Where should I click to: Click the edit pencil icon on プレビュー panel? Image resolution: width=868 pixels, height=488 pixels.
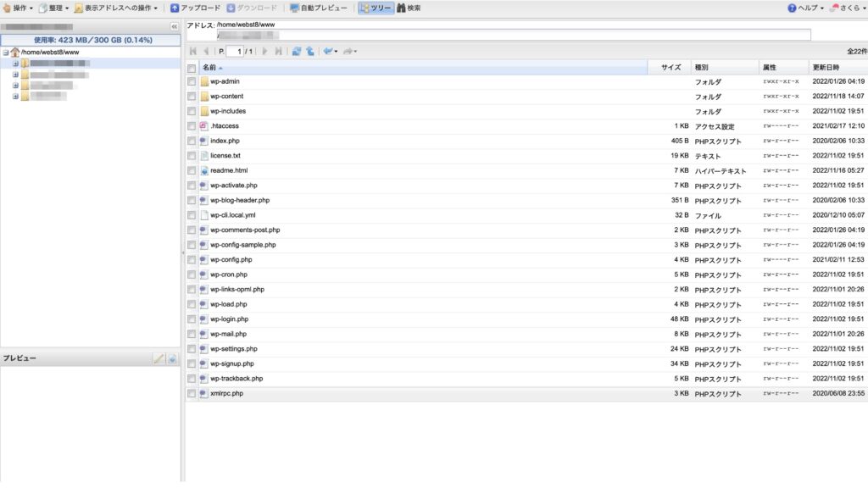point(158,358)
